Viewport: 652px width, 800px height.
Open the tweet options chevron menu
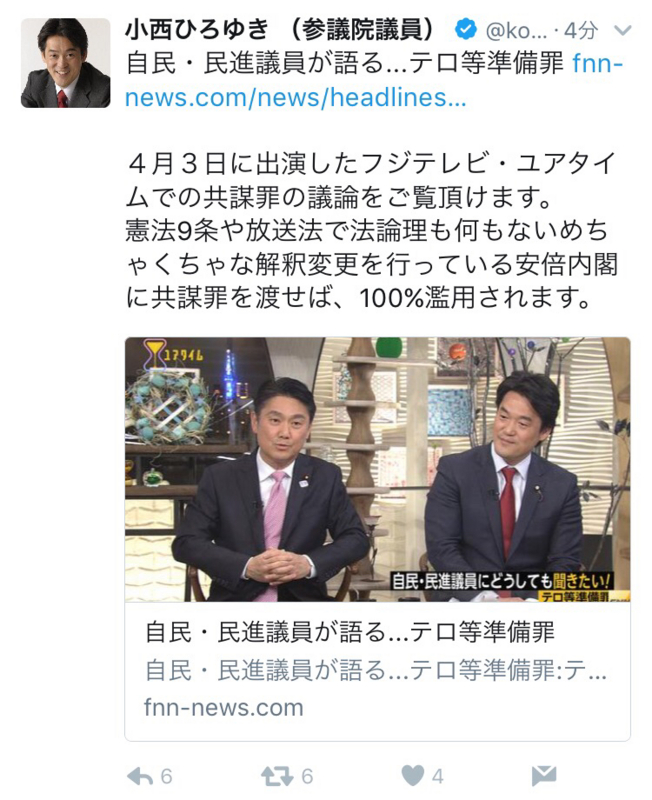point(622,31)
